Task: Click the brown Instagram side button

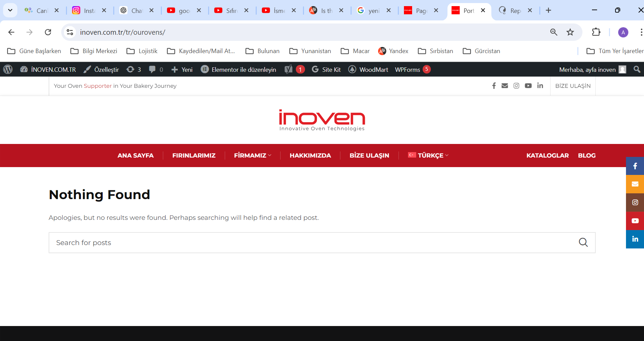Action: 635,202
